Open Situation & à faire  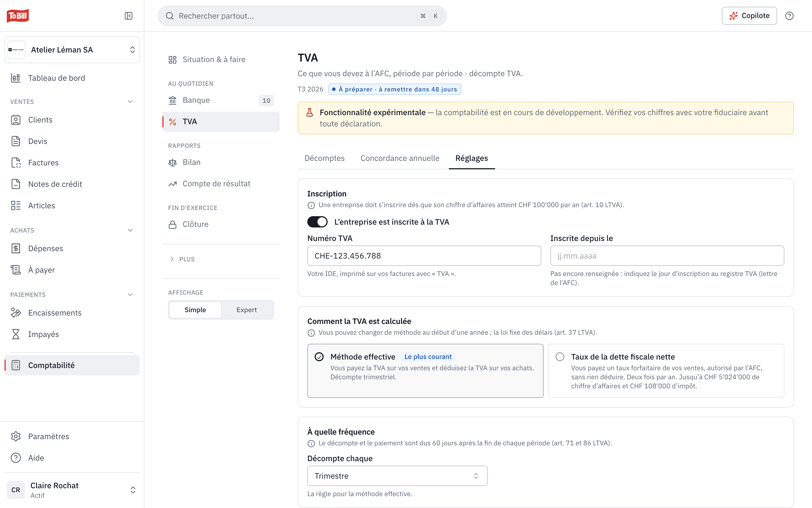point(221,60)
